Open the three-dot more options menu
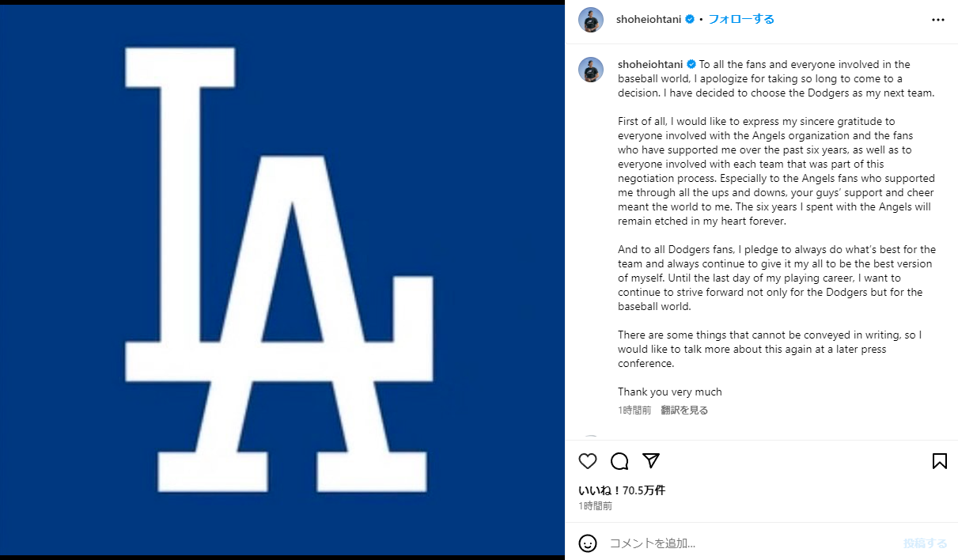The width and height of the screenshot is (958, 560). click(938, 20)
